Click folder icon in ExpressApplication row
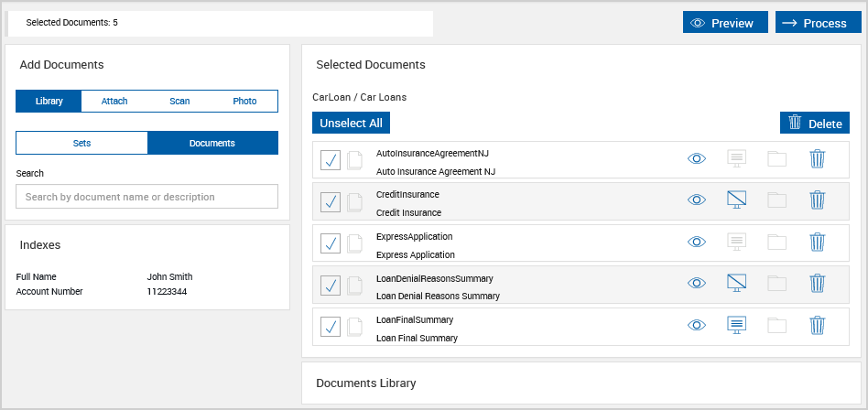 click(777, 242)
